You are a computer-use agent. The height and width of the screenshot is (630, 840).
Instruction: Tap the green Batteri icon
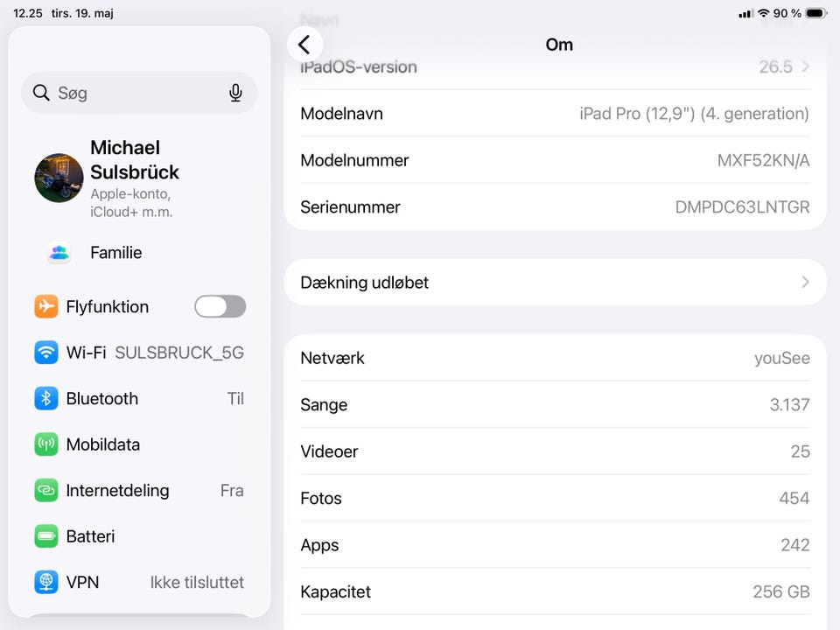pos(46,536)
